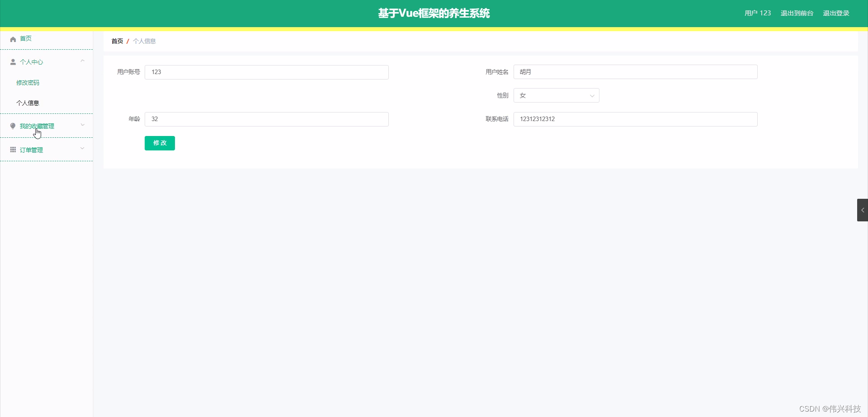Click the 联系电话 phone input field

[x=635, y=119]
